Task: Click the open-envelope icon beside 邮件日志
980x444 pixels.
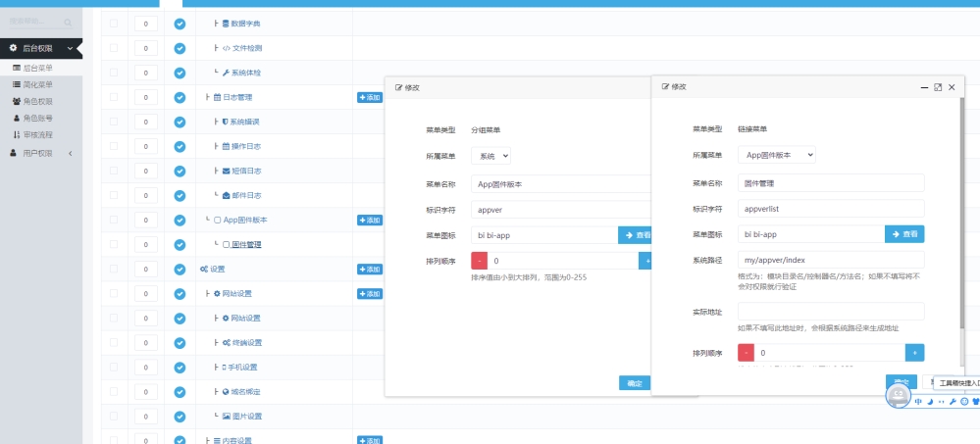Action: click(x=227, y=195)
